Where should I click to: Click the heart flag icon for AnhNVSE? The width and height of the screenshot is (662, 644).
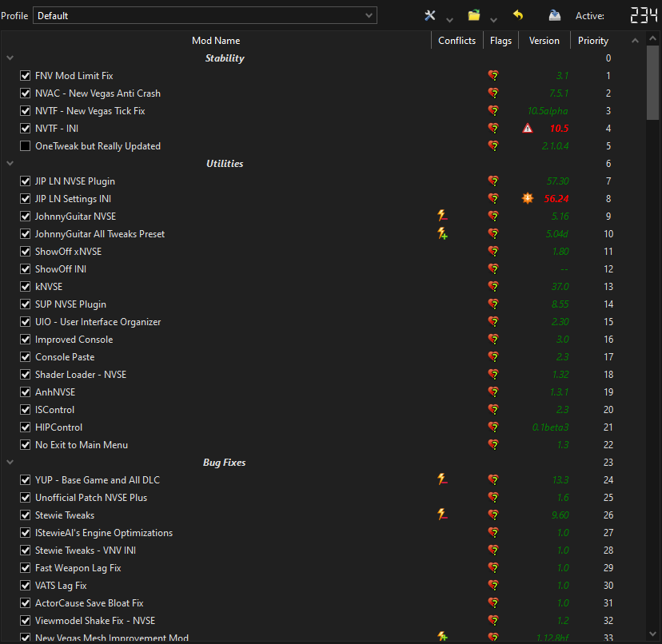point(493,392)
